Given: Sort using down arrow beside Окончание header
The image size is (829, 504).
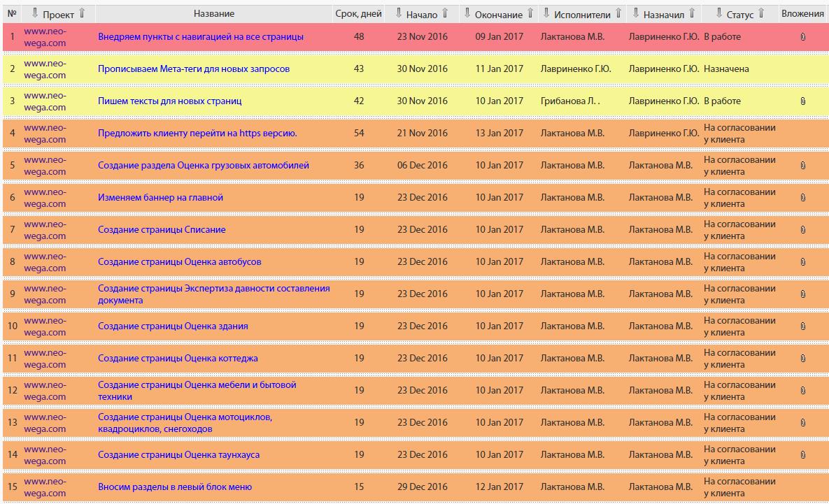Looking at the screenshot, I should (x=467, y=13).
